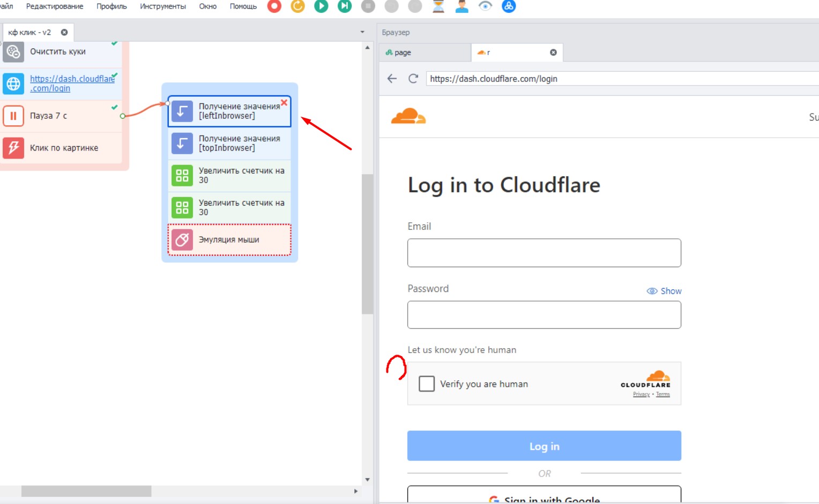Open Редактирование menu

[55, 6]
